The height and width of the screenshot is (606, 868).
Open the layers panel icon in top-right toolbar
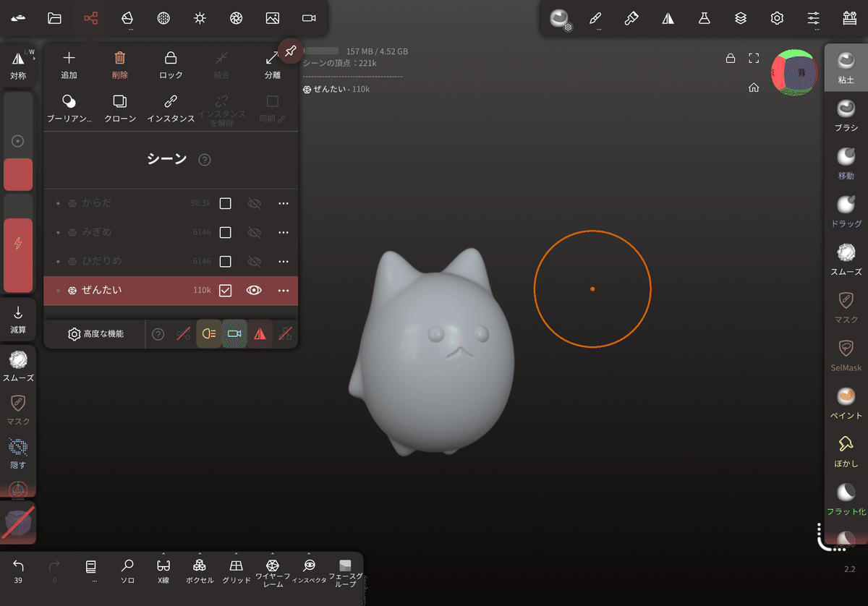click(x=740, y=18)
